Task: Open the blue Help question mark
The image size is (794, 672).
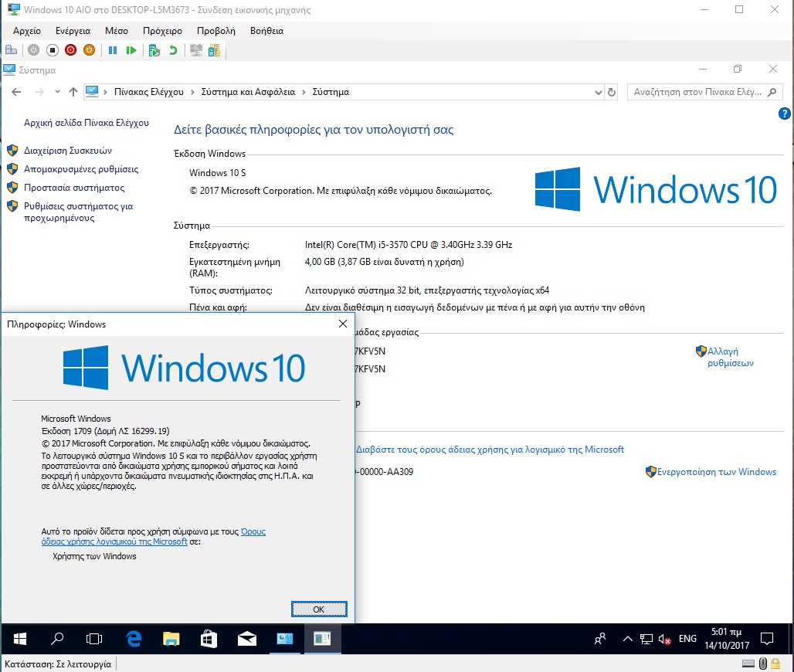Action: 785,114
